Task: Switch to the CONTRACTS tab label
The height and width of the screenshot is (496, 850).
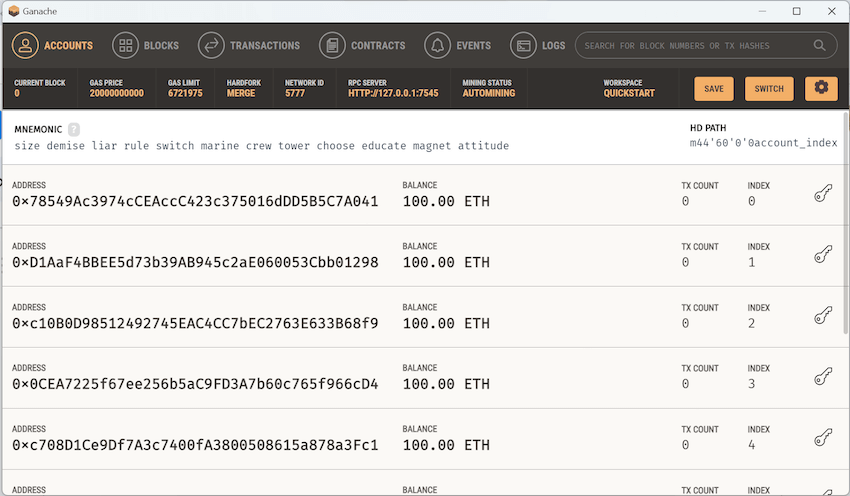Action: (378, 46)
